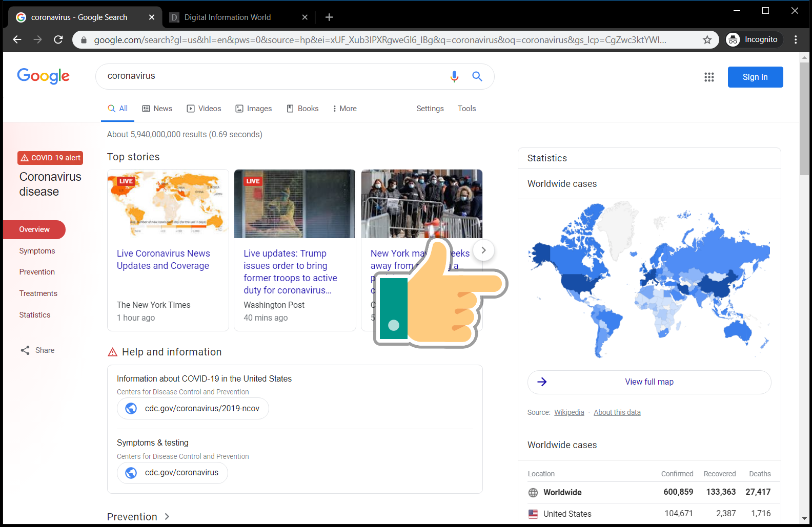Click arrow icon in View full map button
Screen dimensions: 812x527
click(542, 382)
